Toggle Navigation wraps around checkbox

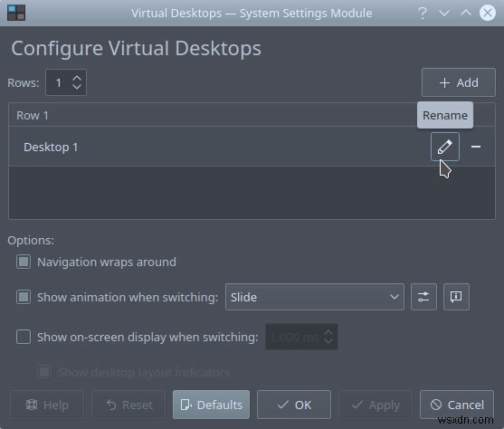(x=24, y=262)
